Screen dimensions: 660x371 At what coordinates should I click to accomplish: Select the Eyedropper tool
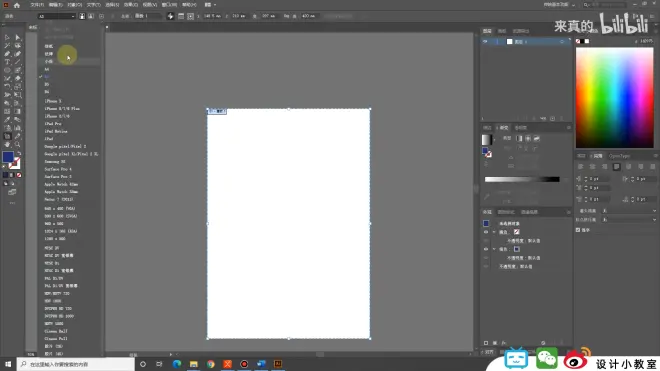click(7, 120)
